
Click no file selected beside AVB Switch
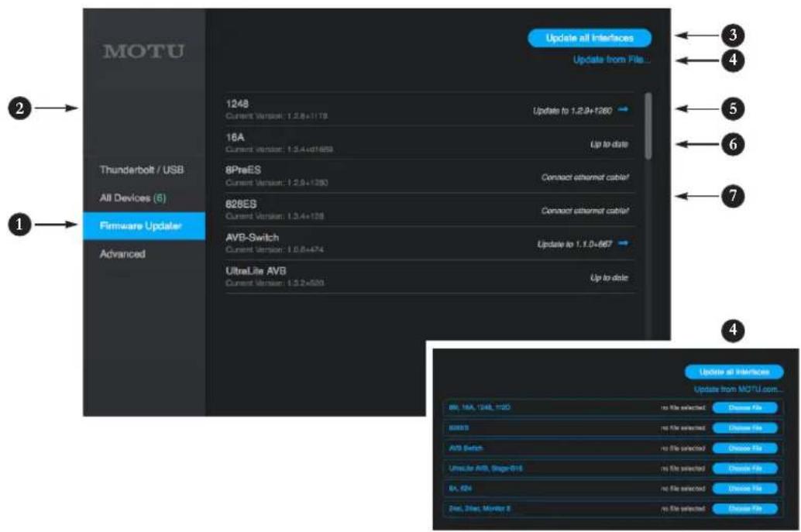pos(683,448)
